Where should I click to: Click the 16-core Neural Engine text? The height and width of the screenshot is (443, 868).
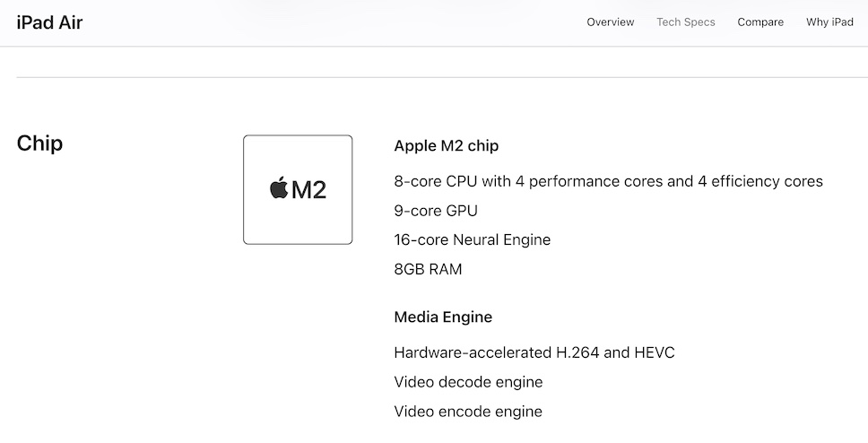point(472,239)
